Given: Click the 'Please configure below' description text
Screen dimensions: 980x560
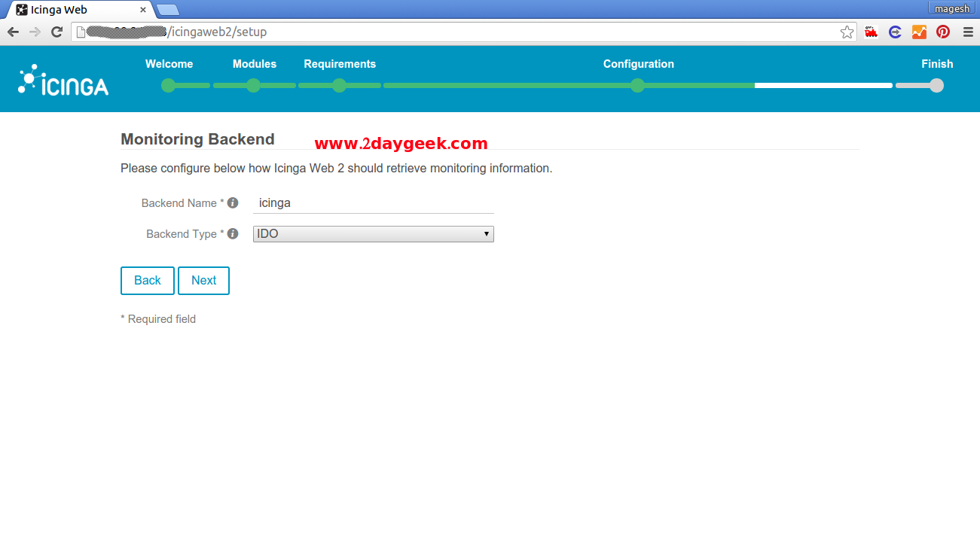Looking at the screenshot, I should click(337, 168).
